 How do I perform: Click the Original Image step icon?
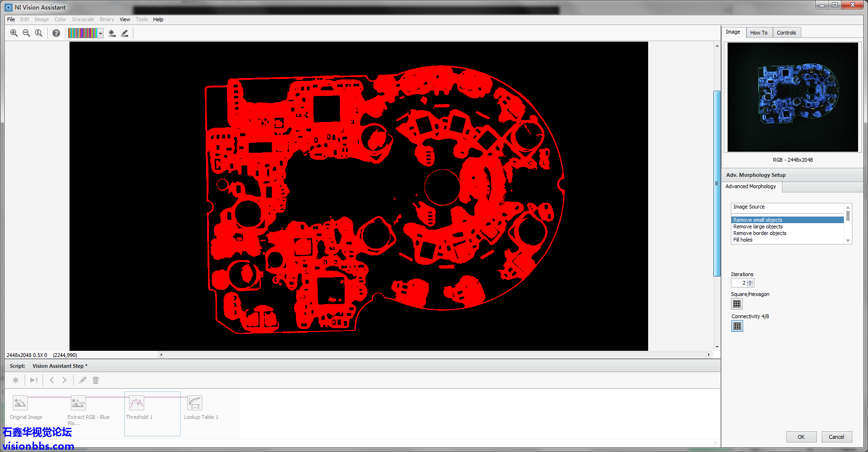coord(20,403)
